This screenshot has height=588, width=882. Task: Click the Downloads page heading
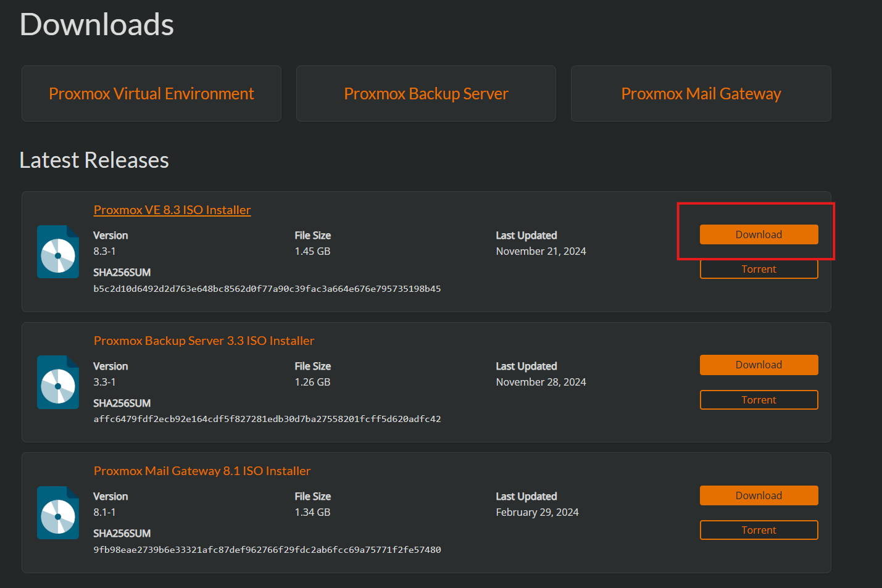[x=97, y=25]
